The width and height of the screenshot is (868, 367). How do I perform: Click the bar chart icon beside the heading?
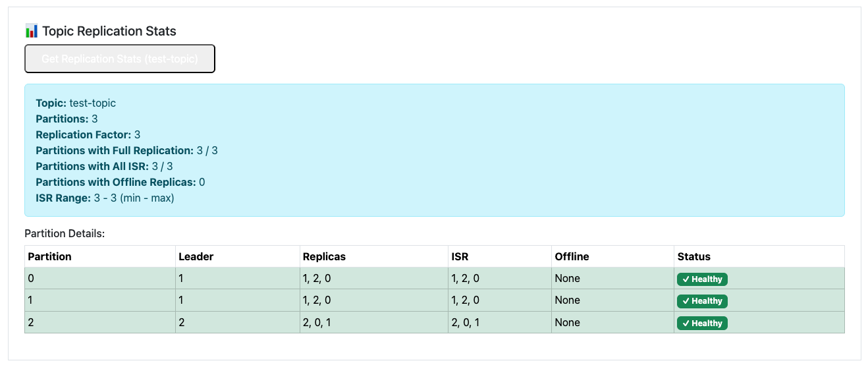[x=31, y=31]
